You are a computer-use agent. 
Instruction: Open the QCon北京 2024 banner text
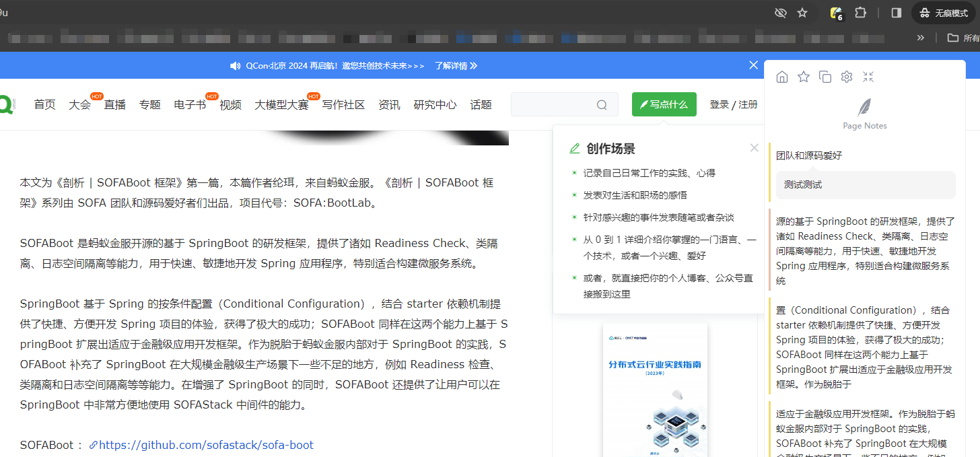[x=335, y=66]
